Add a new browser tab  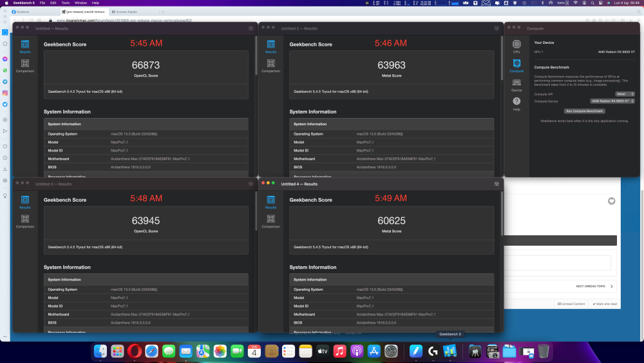point(163,12)
